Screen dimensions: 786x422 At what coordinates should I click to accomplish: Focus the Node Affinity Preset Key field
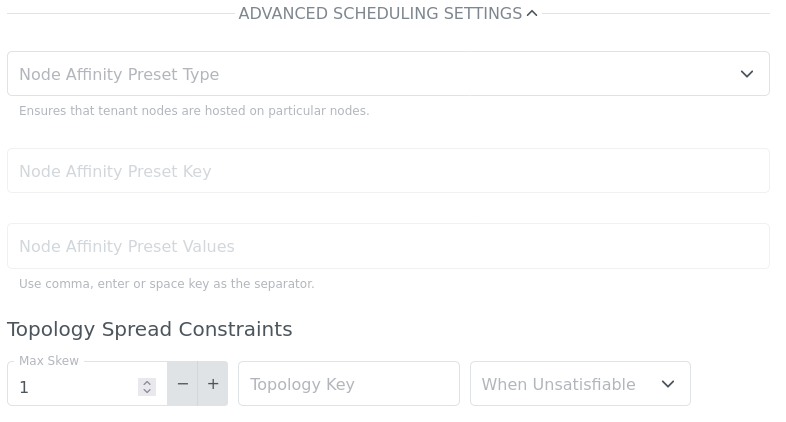tap(388, 171)
